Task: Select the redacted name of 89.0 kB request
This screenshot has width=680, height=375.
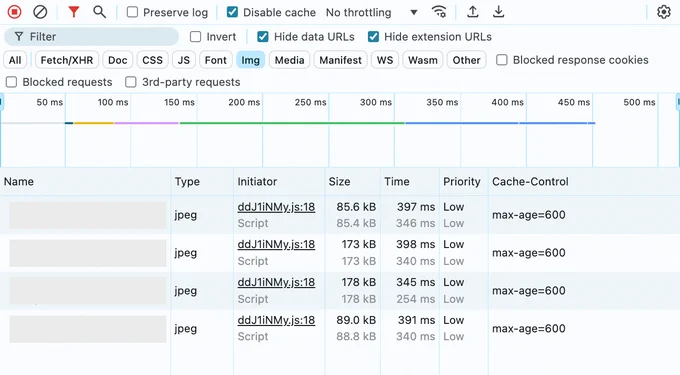Action: pos(88,329)
